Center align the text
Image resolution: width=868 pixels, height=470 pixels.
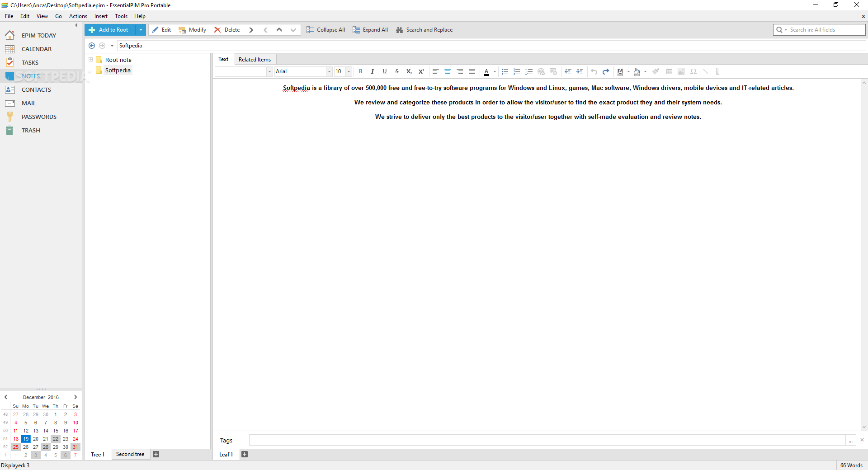coord(448,71)
